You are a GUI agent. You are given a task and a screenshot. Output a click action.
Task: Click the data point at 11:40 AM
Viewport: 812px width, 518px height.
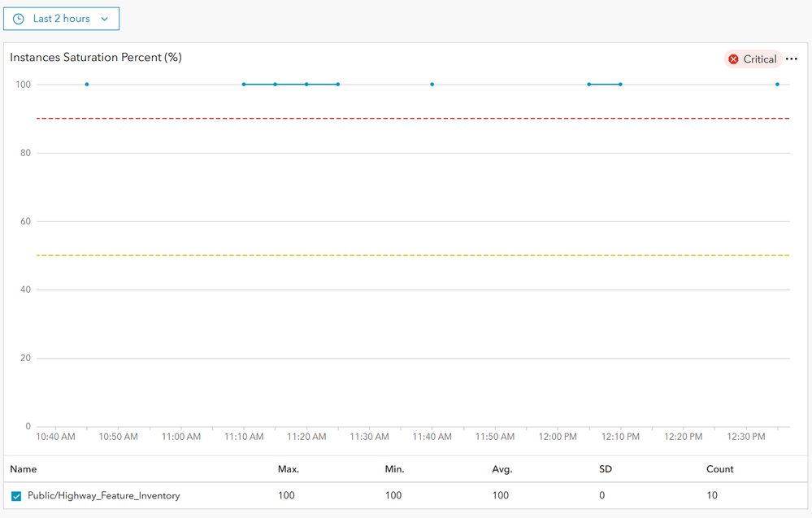(x=432, y=85)
